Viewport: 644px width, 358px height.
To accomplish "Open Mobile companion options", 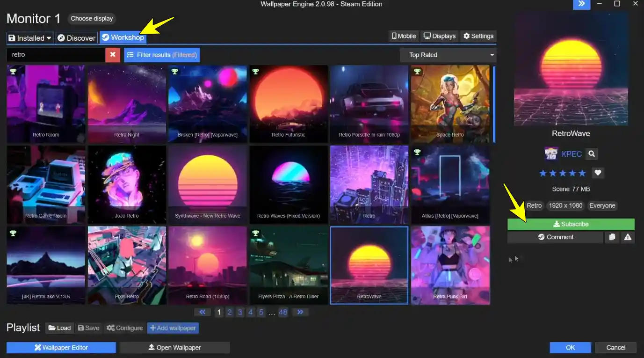I will (x=403, y=36).
